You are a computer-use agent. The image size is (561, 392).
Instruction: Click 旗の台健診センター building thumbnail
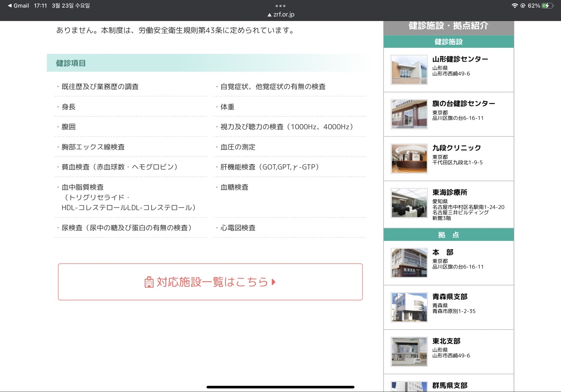coord(409,114)
